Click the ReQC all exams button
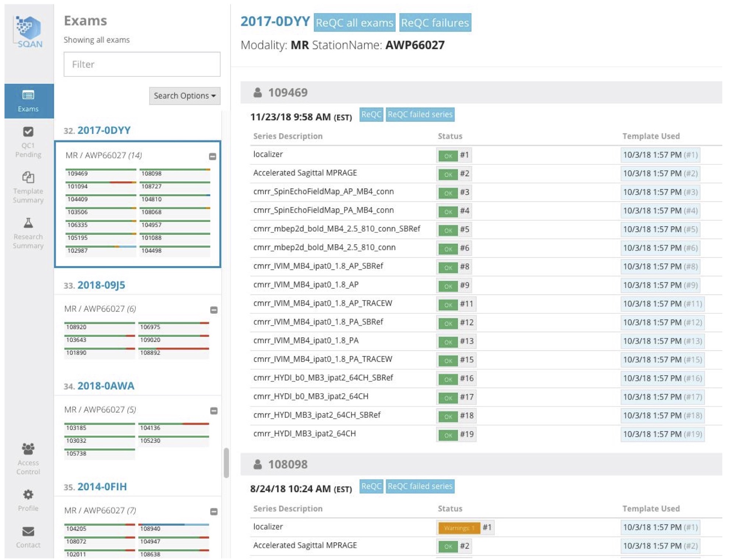 click(x=354, y=23)
